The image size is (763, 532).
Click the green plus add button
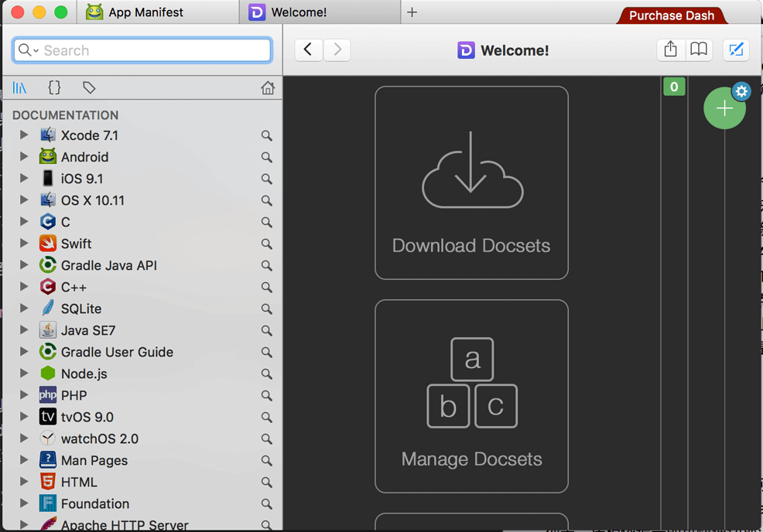724,109
